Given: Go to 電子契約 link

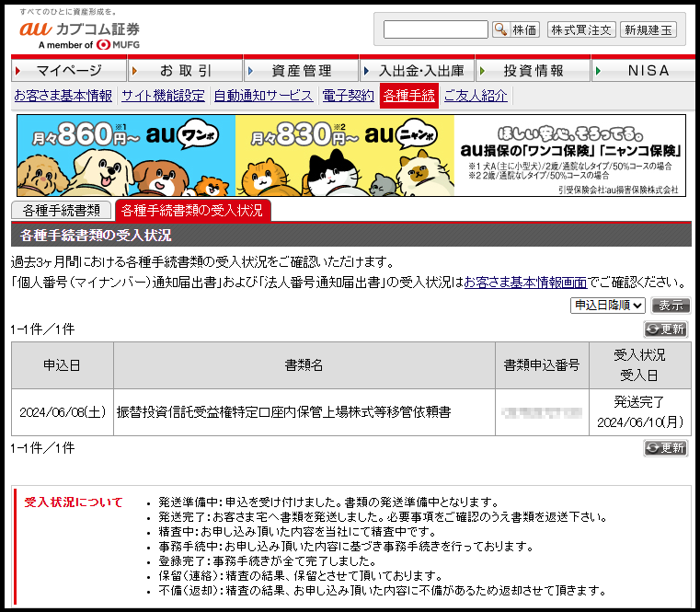Looking at the screenshot, I should tap(349, 96).
